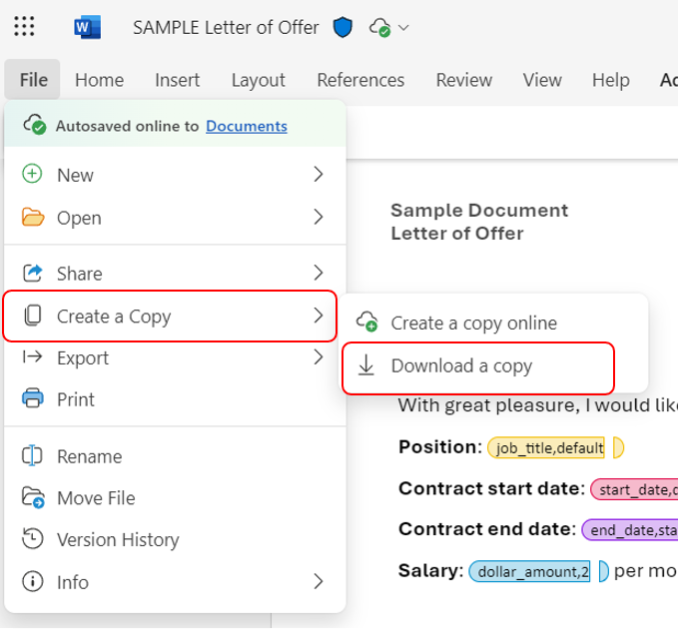Open the References tab
The width and height of the screenshot is (678, 630).
[360, 80]
